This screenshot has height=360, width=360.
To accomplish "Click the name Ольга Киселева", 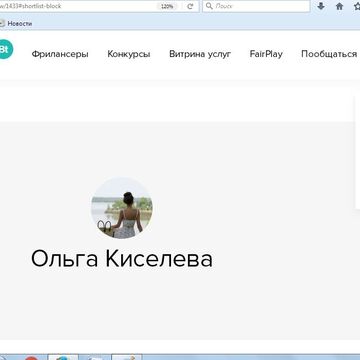I will 122,259.
